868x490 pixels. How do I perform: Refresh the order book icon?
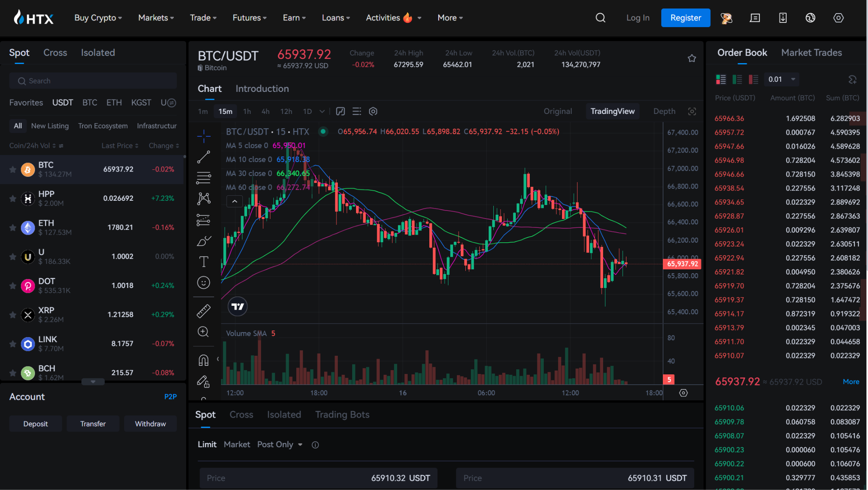pyautogui.click(x=852, y=79)
